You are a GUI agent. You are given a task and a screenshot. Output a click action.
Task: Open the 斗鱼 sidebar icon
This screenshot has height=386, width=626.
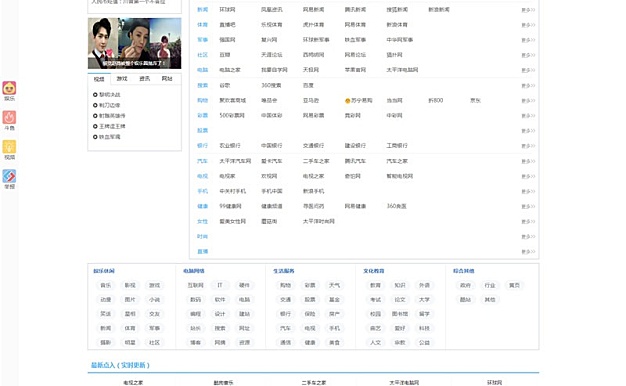(x=9, y=117)
